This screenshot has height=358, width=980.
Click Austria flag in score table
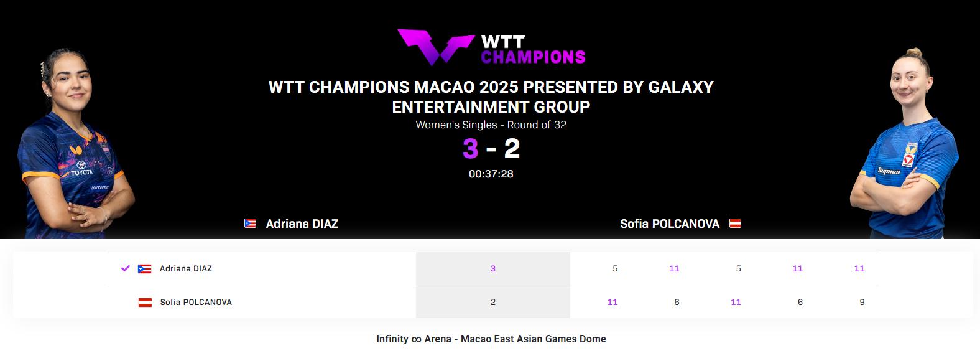click(x=145, y=303)
